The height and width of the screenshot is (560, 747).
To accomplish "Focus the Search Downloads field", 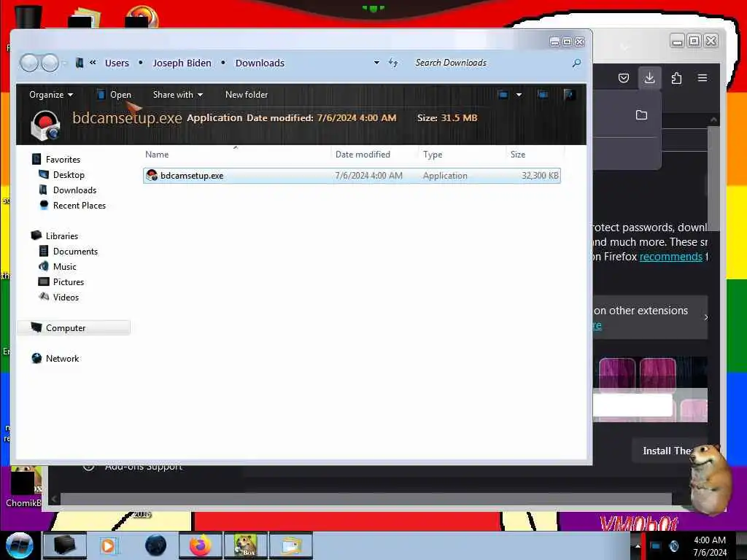I will pos(491,63).
